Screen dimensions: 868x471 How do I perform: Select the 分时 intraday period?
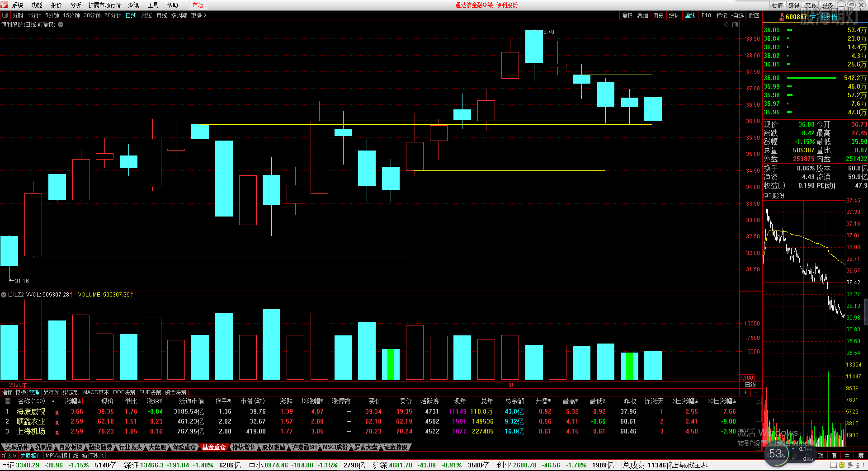18,15
